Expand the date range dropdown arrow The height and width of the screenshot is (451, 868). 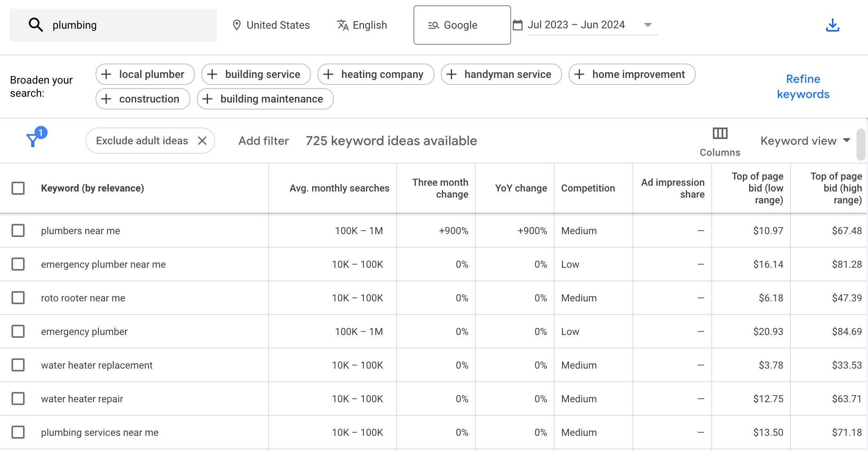(x=648, y=25)
